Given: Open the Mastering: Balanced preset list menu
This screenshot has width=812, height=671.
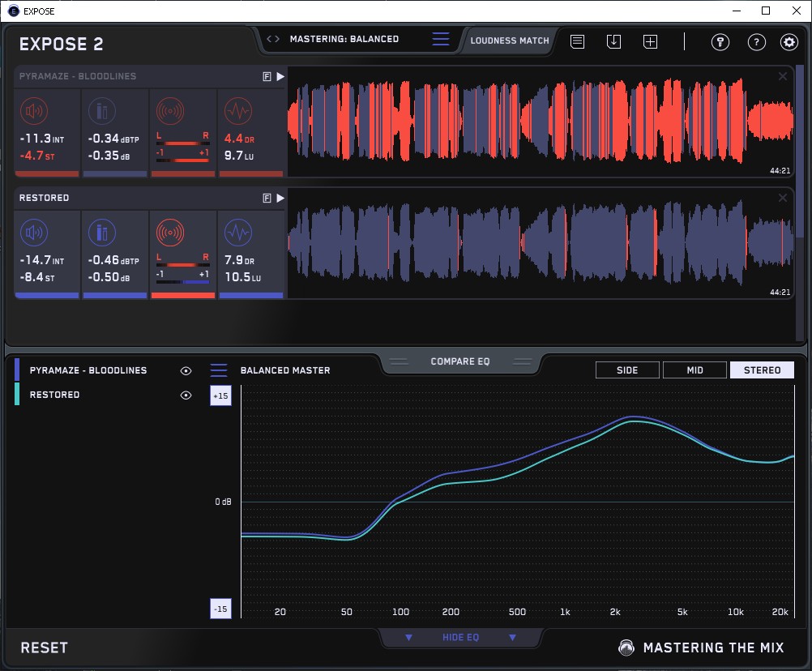Looking at the screenshot, I should tap(440, 40).
